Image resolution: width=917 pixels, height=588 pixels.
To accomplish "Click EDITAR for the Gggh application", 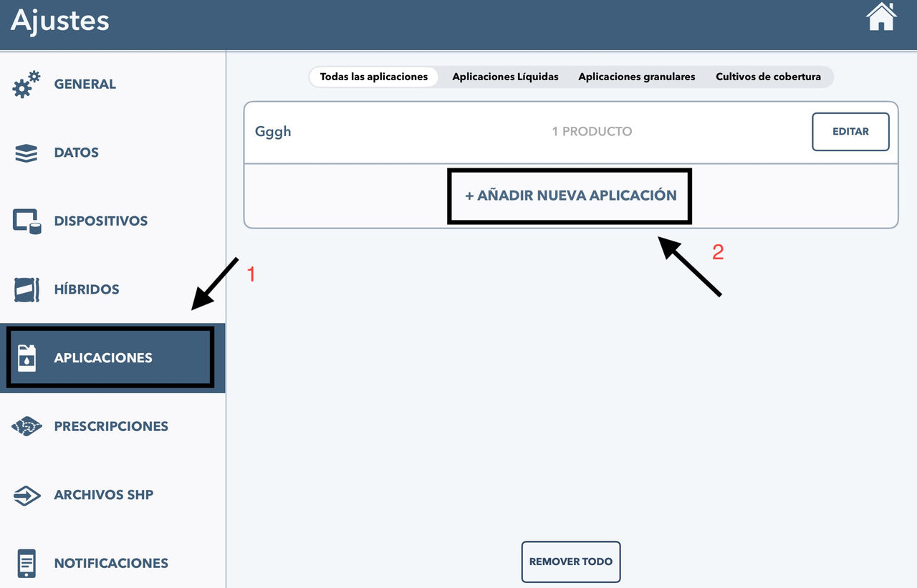I will tap(850, 132).
